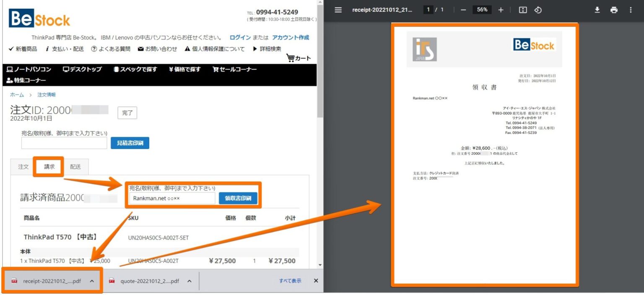Screen dimensions: 644x295
Task: Open the PDF viewer three-dot options menu
Action: (x=631, y=9)
